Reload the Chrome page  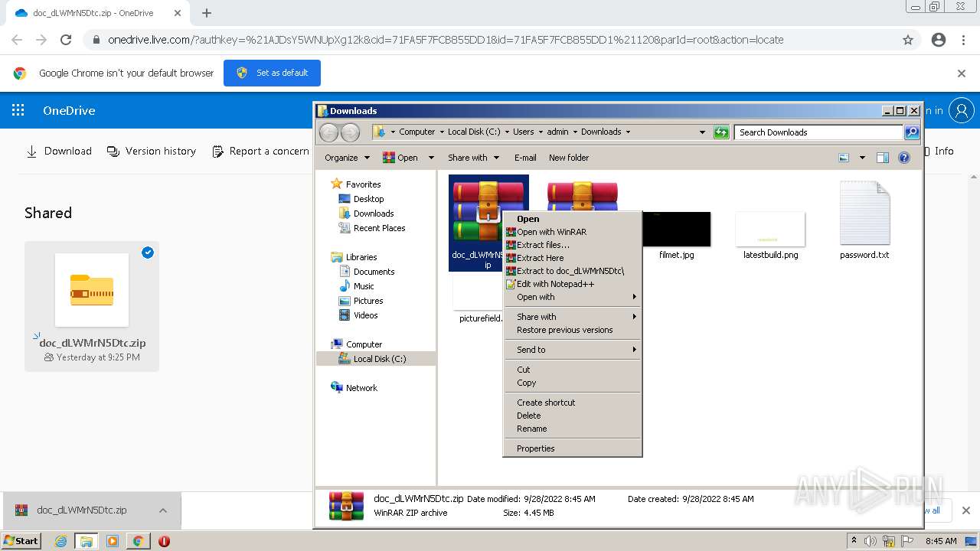pos(66,40)
